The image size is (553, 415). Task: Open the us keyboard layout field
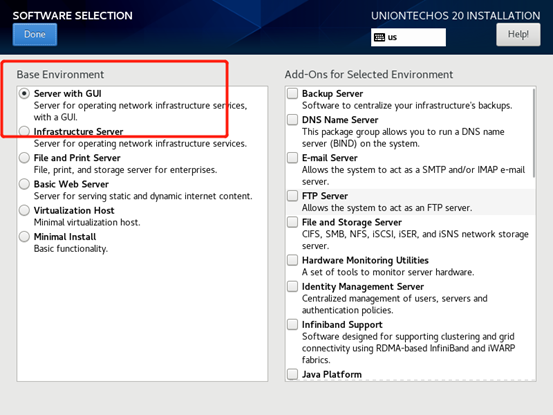408,37
